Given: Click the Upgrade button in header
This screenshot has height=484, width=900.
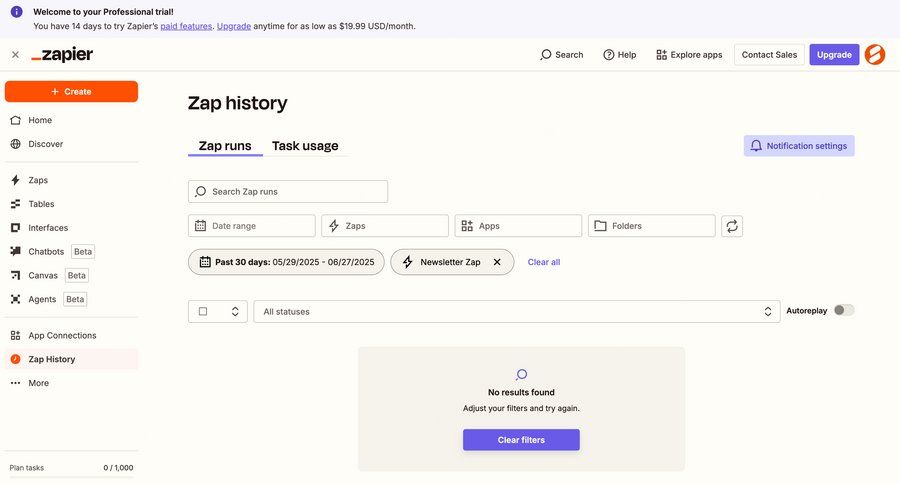Looking at the screenshot, I should 834,55.
